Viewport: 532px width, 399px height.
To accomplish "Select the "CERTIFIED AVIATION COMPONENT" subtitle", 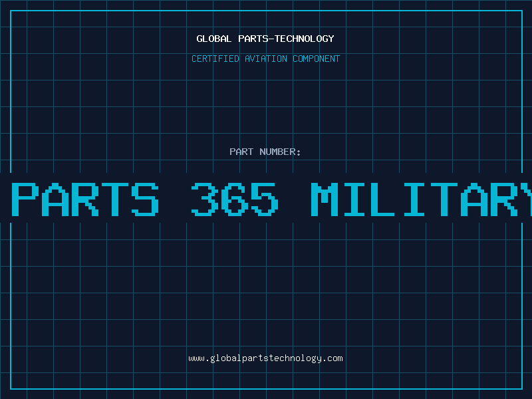I will click(265, 59).
